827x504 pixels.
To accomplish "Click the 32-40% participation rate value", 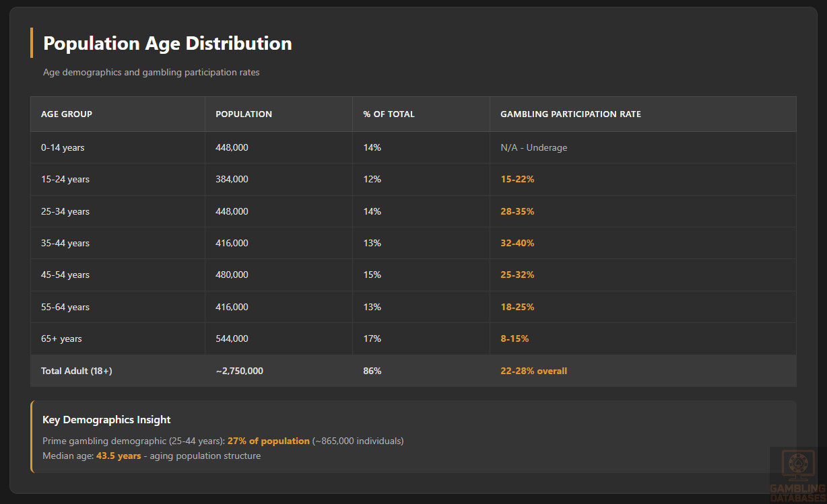I will (x=517, y=243).
